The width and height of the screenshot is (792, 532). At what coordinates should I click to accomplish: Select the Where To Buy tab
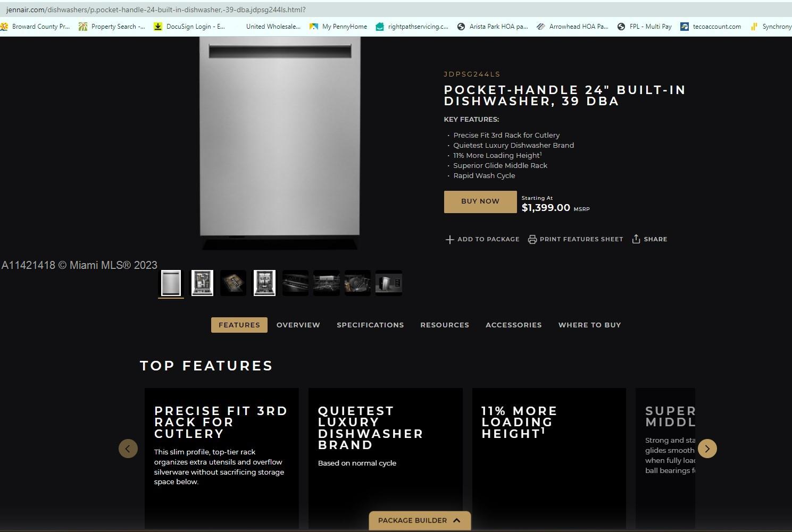(x=589, y=325)
